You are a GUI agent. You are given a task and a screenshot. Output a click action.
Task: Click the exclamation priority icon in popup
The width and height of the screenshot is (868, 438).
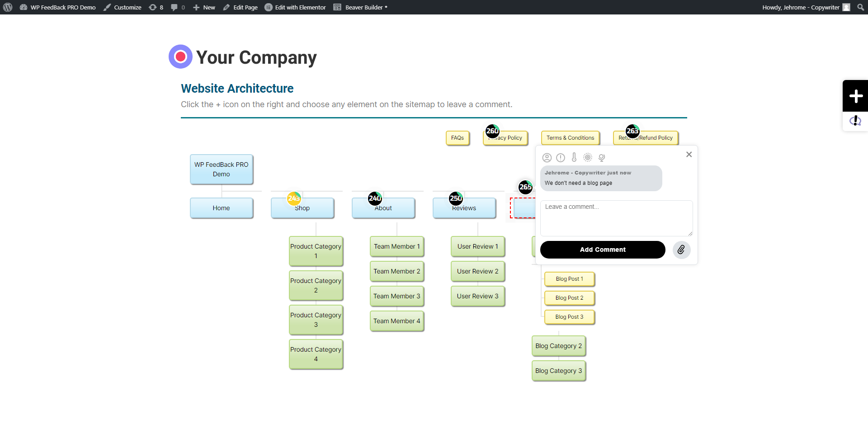(561, 158)
